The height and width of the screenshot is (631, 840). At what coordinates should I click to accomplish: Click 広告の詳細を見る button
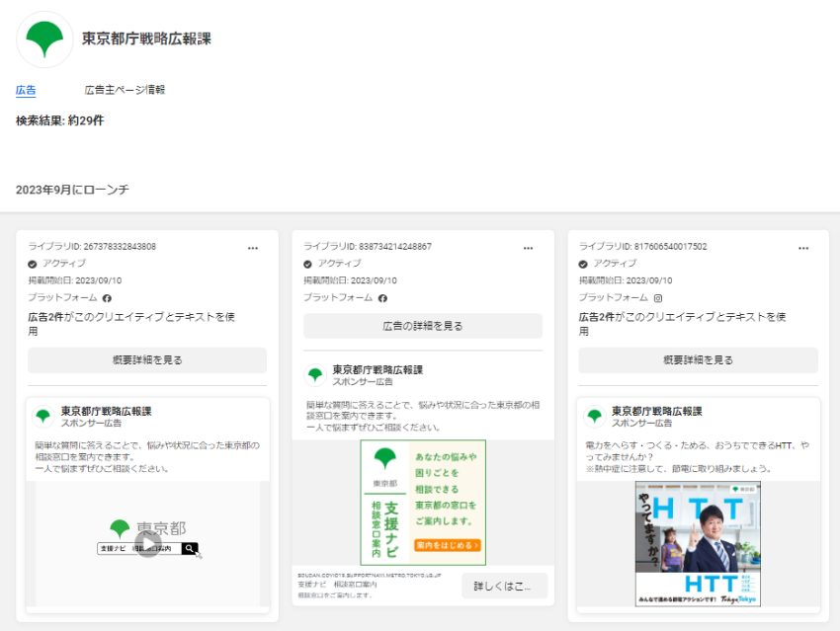click(423, 326)
